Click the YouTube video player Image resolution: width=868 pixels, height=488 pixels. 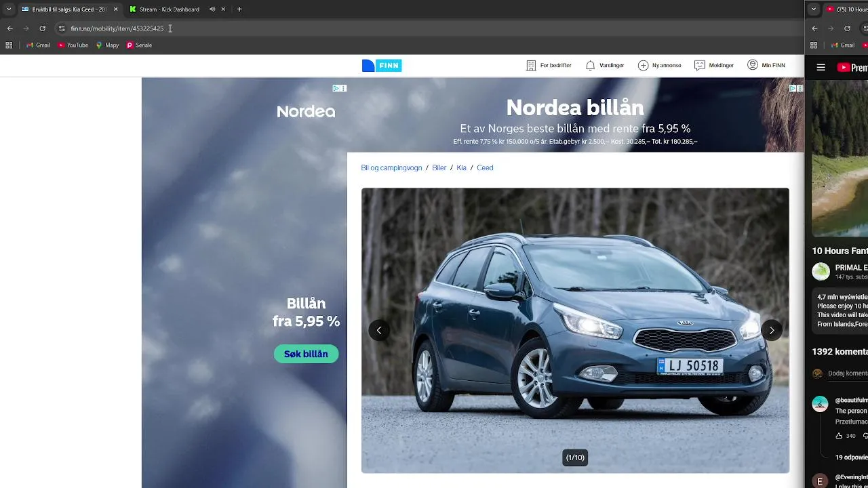[x=840, y=159]
